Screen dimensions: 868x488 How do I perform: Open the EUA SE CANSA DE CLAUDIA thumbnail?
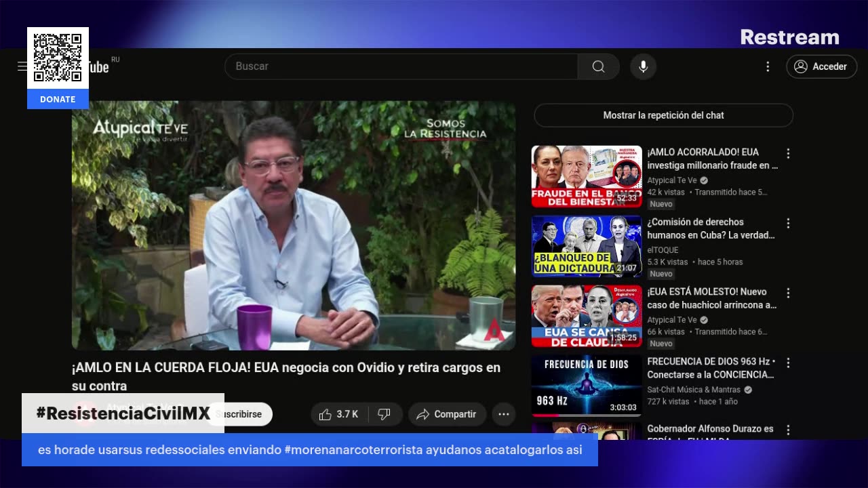(x=587, y=316)
